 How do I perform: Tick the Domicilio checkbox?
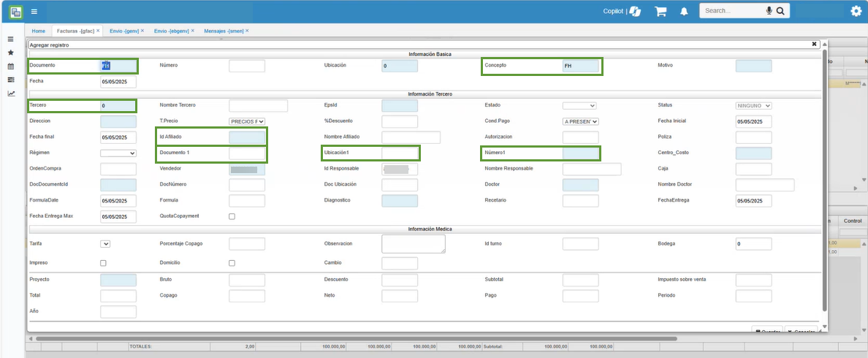(x=232, y=263)
